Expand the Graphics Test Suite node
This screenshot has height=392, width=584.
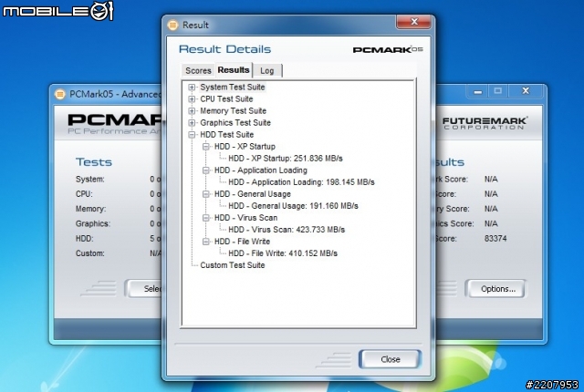(192, 123)
